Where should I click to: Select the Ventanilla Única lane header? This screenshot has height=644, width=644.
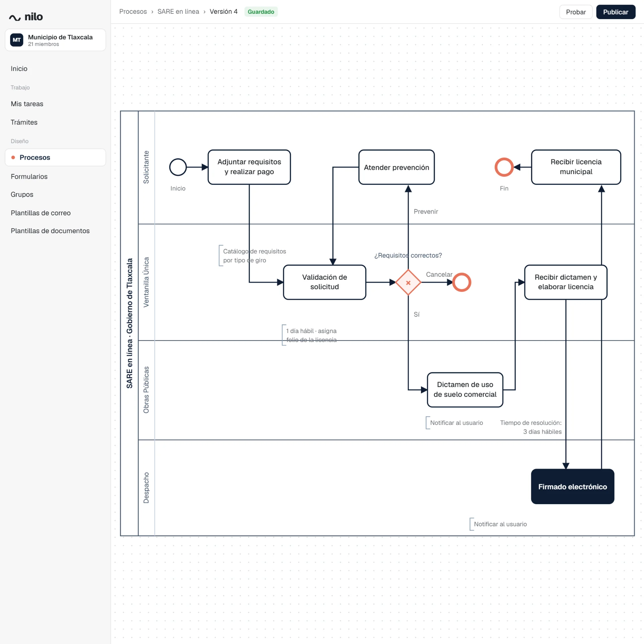[x=146, y=282]
